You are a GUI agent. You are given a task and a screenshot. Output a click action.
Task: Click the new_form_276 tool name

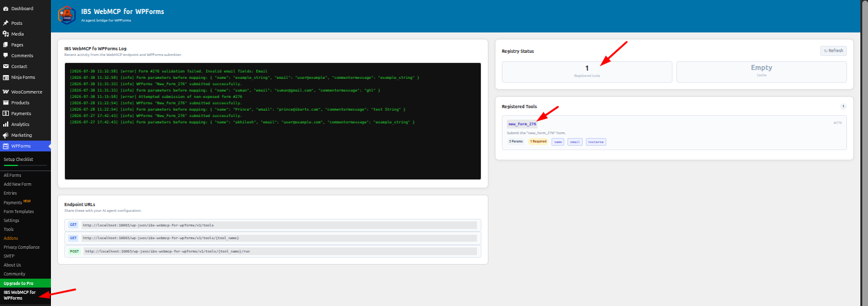click(x=522, y=124)
